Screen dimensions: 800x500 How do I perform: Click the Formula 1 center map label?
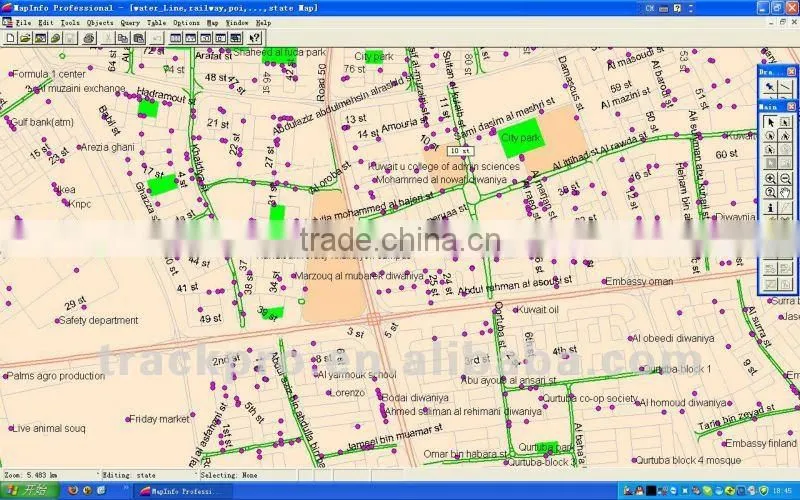point(49,74)
